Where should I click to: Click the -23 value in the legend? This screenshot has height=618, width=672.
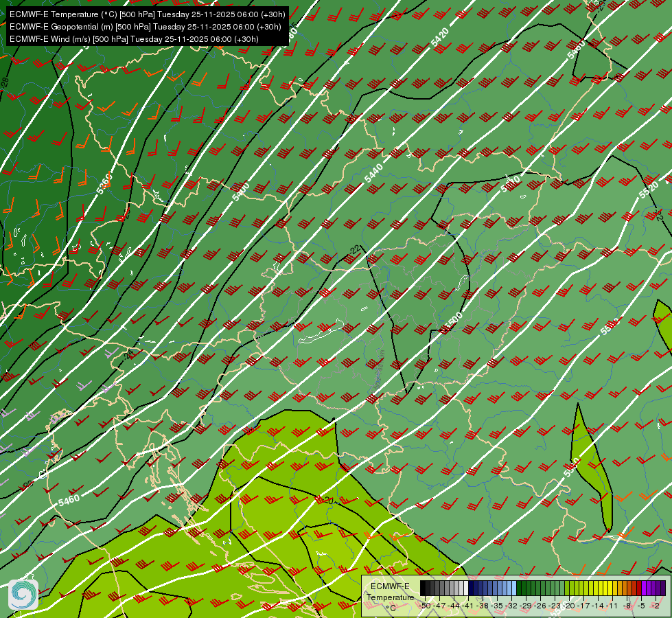[555, 606]
